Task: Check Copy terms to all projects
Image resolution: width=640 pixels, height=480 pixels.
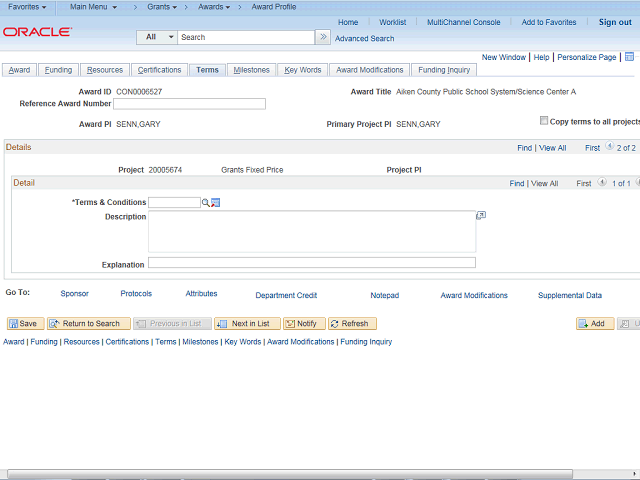Action: (544, 120)
